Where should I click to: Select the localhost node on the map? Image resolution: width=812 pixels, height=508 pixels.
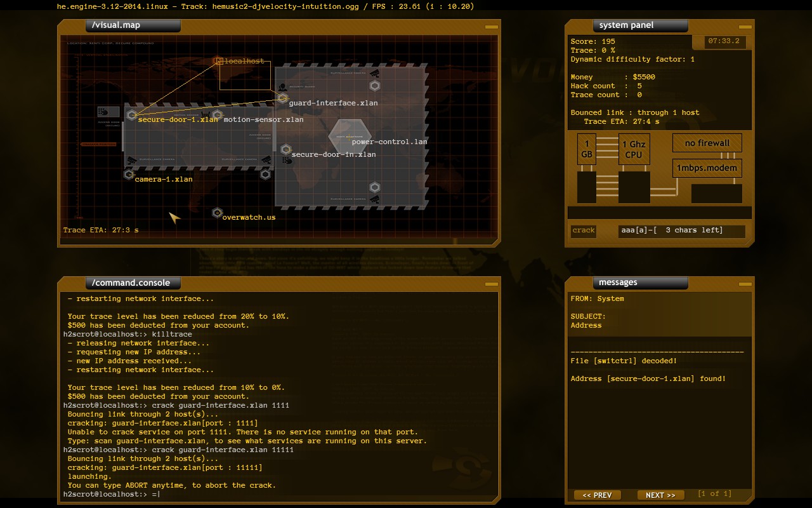tap(218, 61)
